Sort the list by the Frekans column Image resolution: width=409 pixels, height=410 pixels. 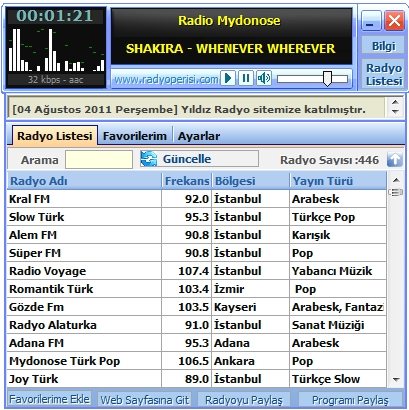pyautogui.click(x=187, y=181)
